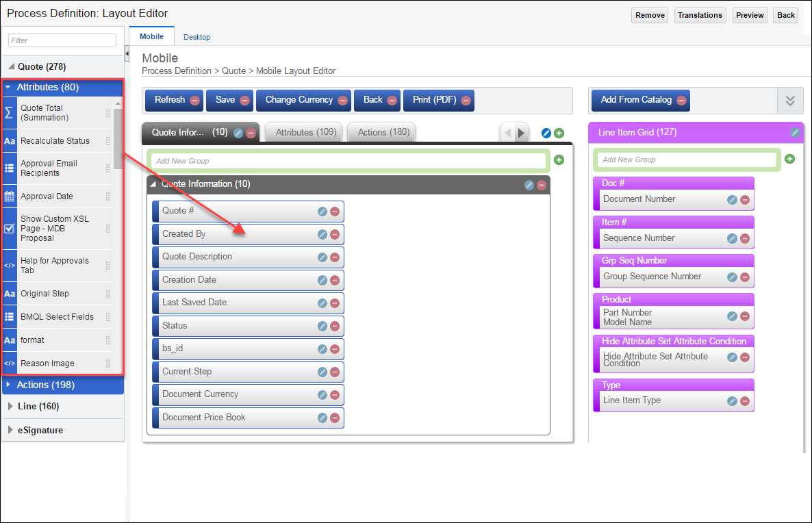
Task: Collapse the Quote Information (10) group header
Action: coord(153,184)
